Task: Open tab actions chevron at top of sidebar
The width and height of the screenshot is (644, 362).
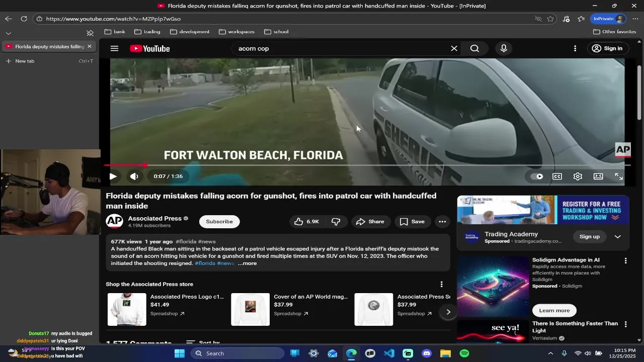Action: tap(9, 33)
